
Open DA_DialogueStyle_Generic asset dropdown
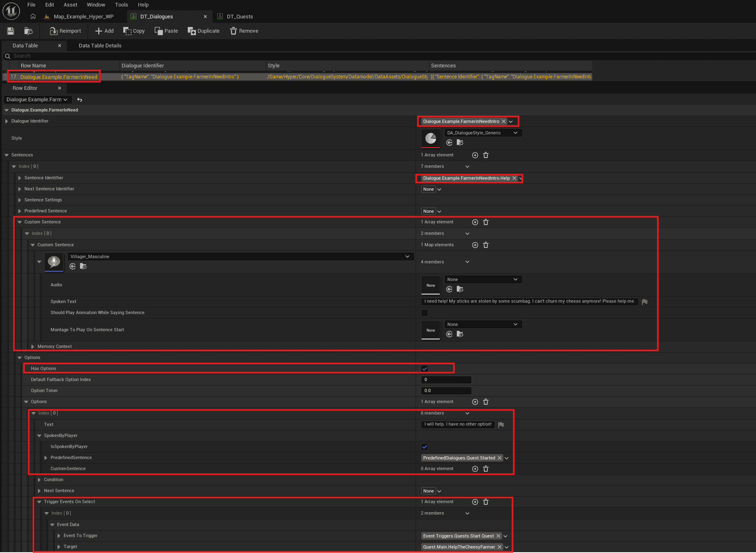point(483,133)
